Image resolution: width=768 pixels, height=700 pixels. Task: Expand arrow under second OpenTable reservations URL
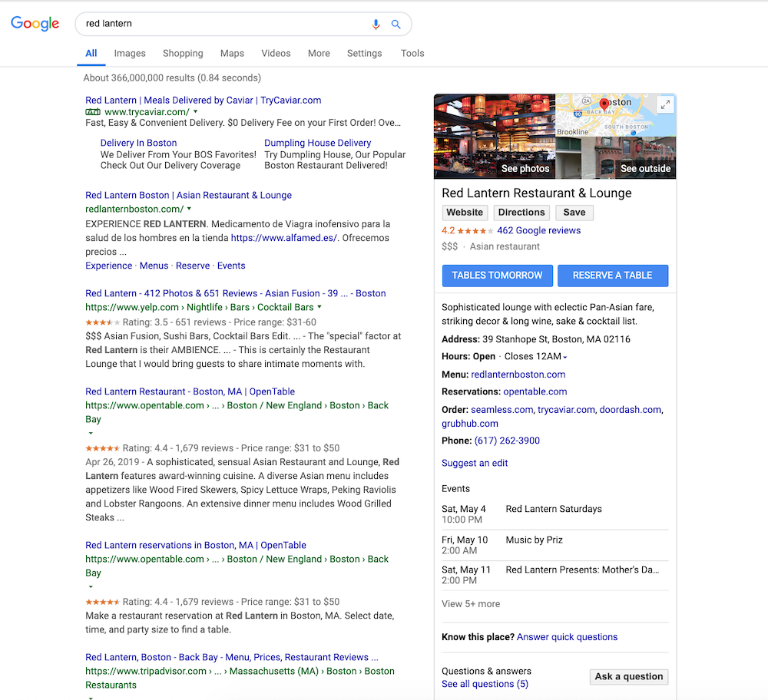coord(90,586)
